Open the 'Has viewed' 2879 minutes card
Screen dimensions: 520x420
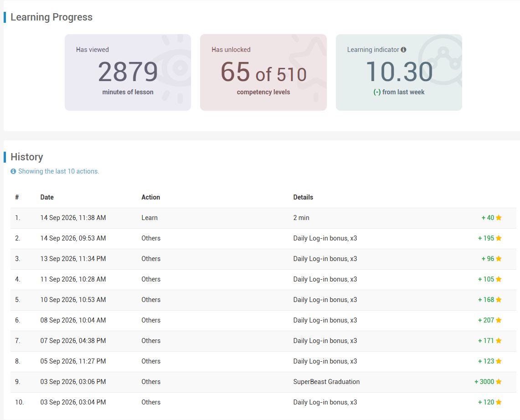point(128,72)
